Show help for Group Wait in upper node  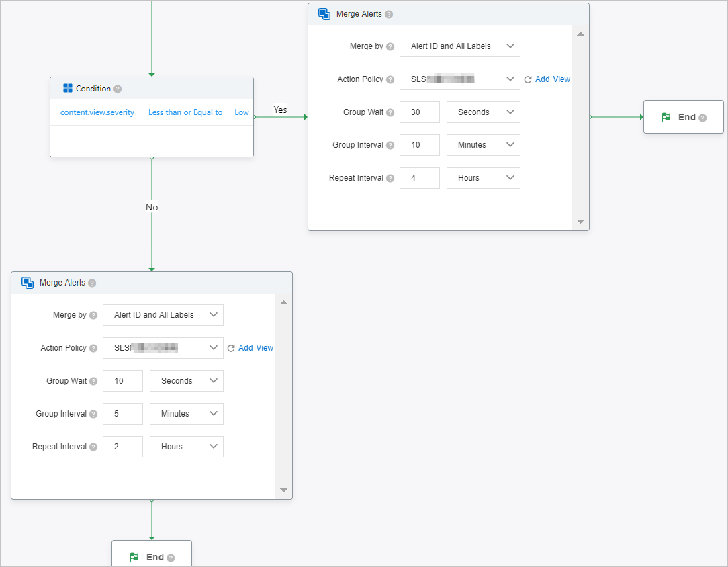pyautogui.click(x=390, y=112)
